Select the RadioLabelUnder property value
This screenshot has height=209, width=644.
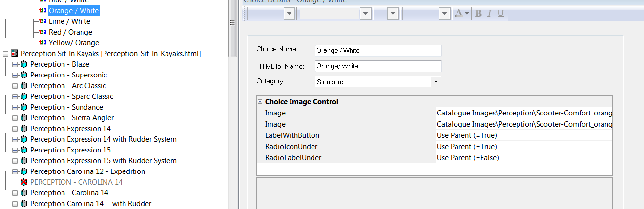click(523, 157)
